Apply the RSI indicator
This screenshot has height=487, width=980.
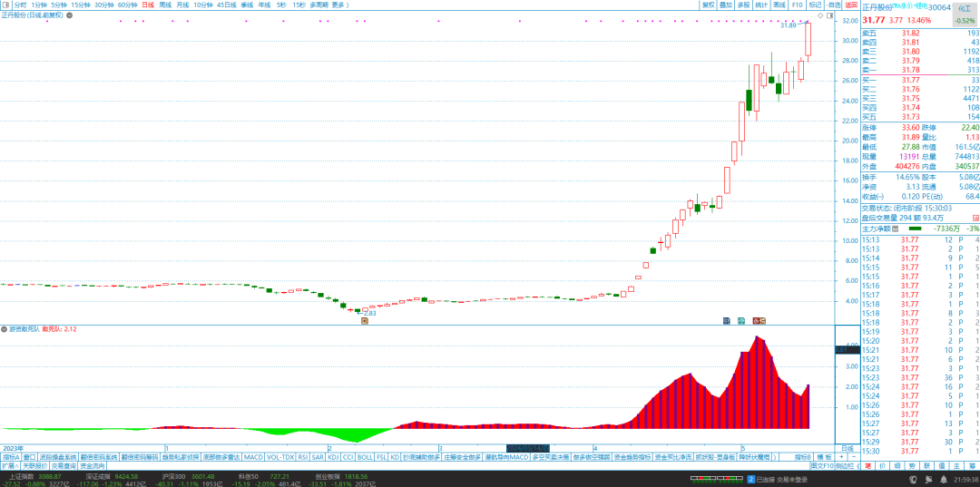[303, 457]
